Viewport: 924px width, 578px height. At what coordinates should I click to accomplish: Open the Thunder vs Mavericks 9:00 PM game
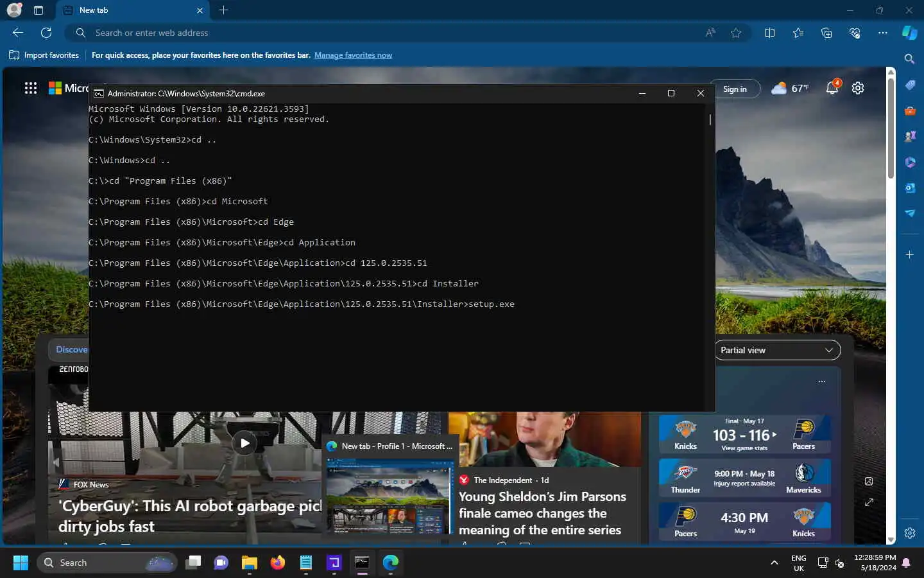[x=745, y=478]
